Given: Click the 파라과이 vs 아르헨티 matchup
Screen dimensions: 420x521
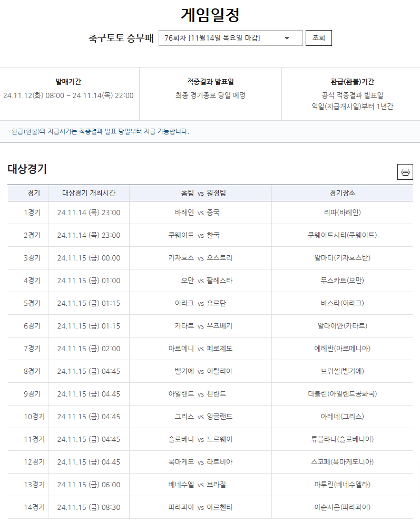Looking at the screenshot, I should pyautogui.click(x=200, y=507).
